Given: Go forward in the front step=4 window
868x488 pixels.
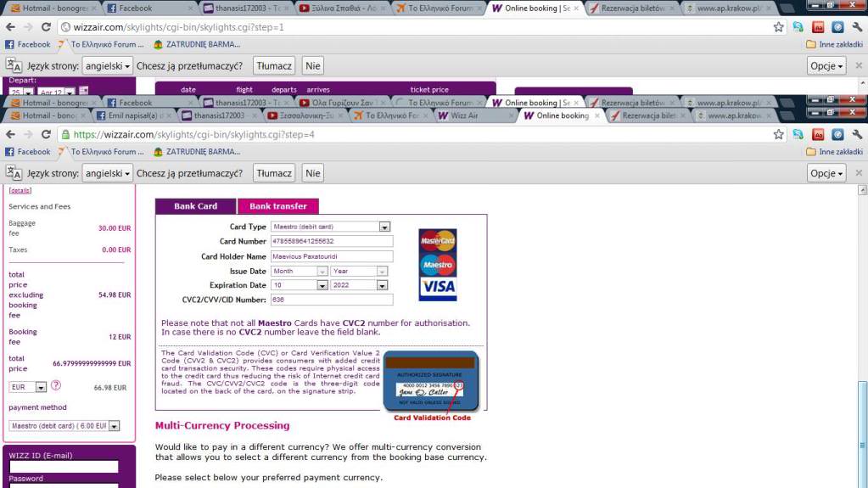Looking at the screenshot, I should (28, 135).
